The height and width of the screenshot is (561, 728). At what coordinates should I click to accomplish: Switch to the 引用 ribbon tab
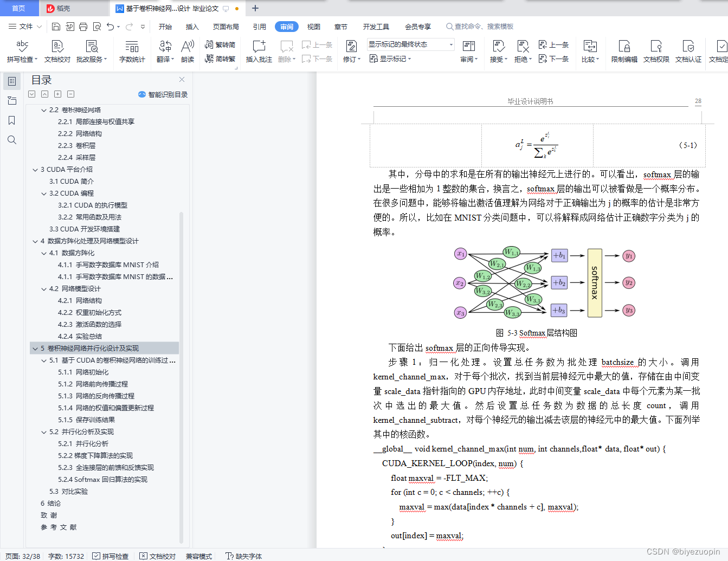coord(260,27)
